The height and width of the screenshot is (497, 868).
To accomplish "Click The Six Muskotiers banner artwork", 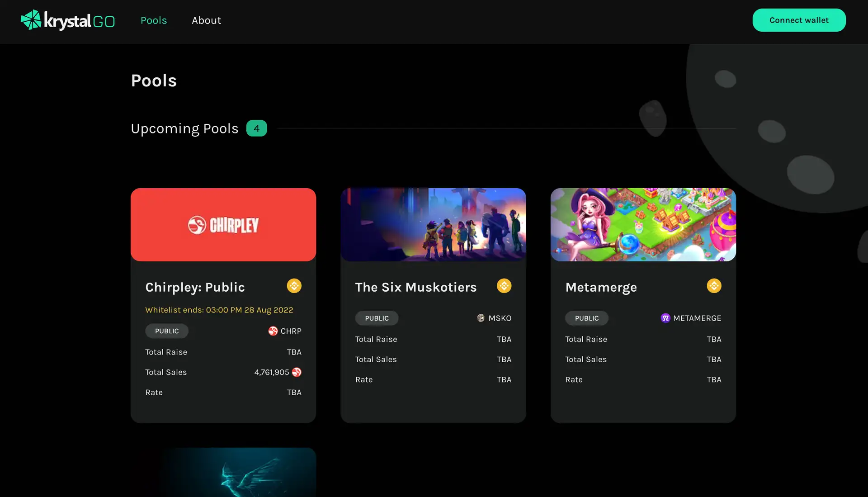I will pyautogui.click(x=433, y=225).
